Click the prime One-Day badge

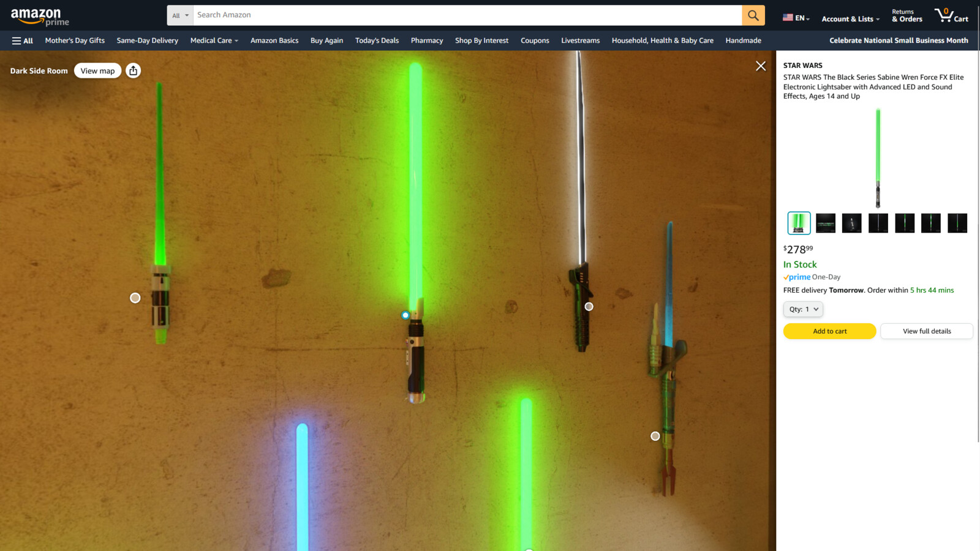(x=812, y=277)
